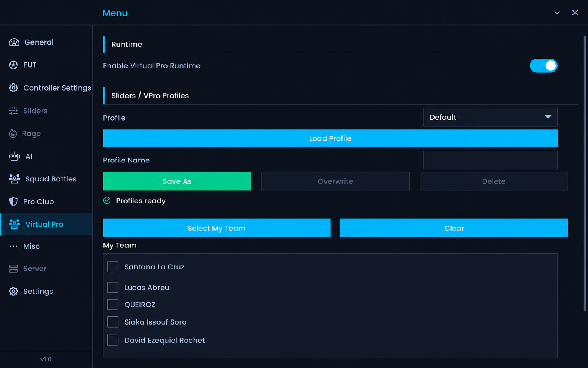Open the General menu item

click(x=46, y=42)
